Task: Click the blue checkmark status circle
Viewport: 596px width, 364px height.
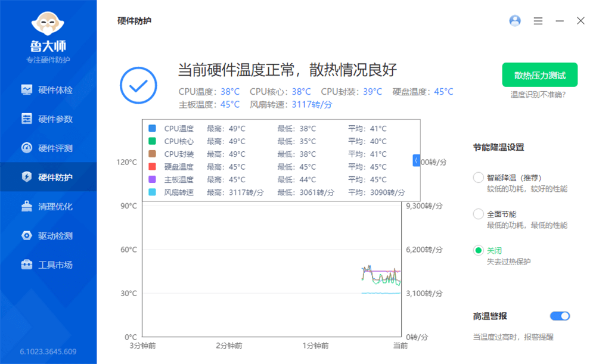Action: tap(138, 85)
